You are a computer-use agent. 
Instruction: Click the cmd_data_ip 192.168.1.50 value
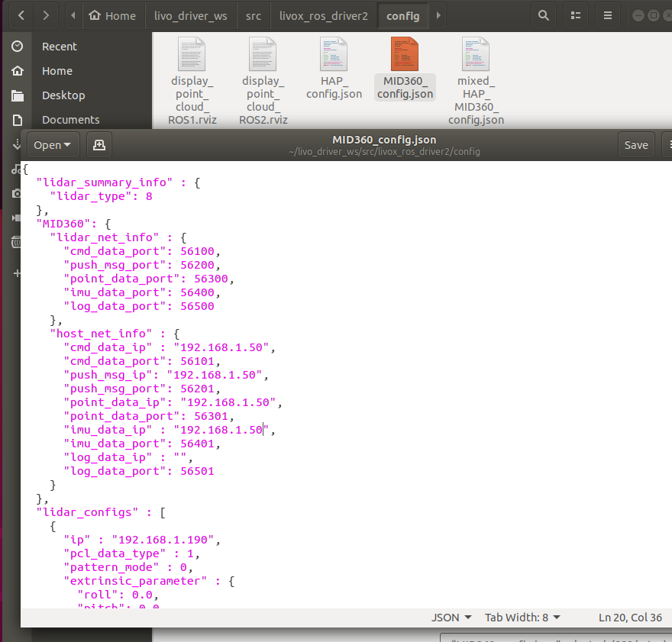(221, 347)
